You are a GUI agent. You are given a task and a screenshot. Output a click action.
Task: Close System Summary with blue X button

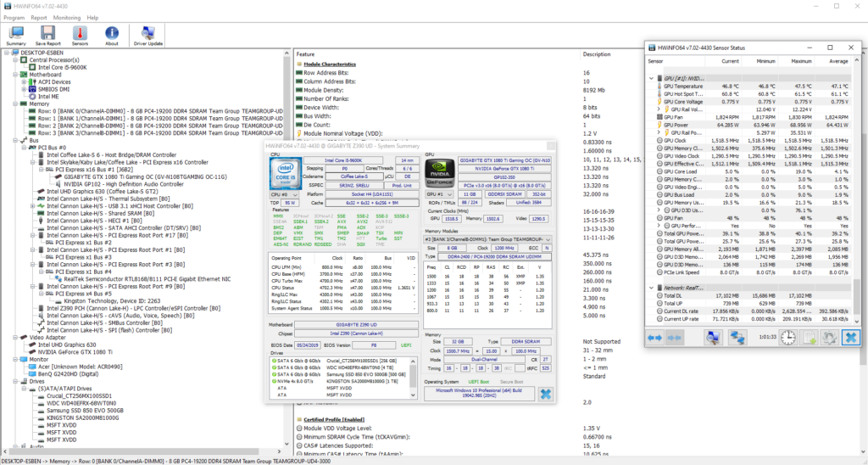[x=545, y=394]
